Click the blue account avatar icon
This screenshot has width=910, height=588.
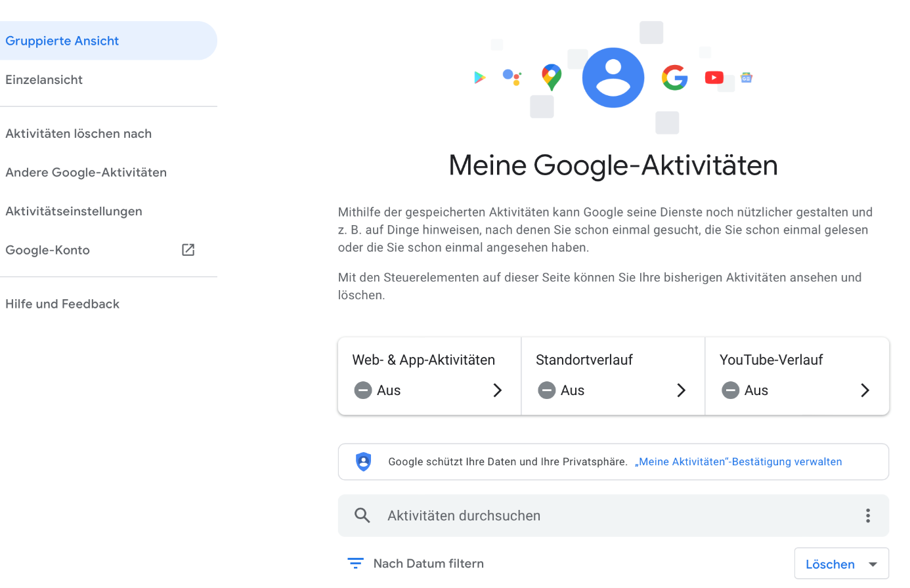click(x=613, y=77)
